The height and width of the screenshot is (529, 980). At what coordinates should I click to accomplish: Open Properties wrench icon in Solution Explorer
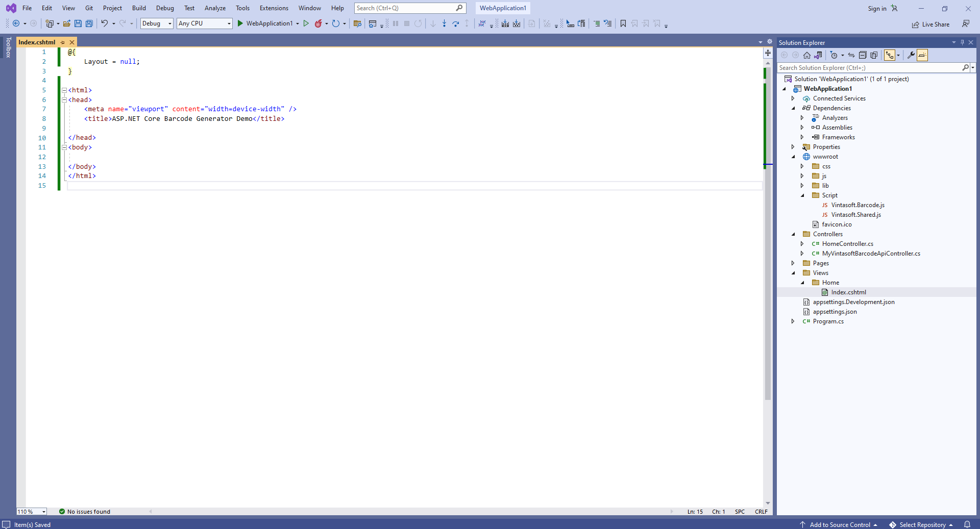click(x=911, y=55)
